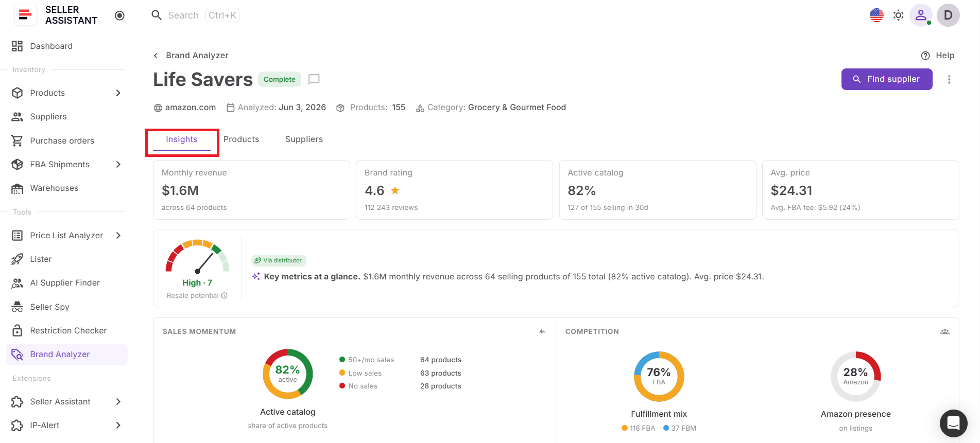The height and width of the screenshot is (443, 980).
Task: Open the purple user account icon
Action: point(921,15)
